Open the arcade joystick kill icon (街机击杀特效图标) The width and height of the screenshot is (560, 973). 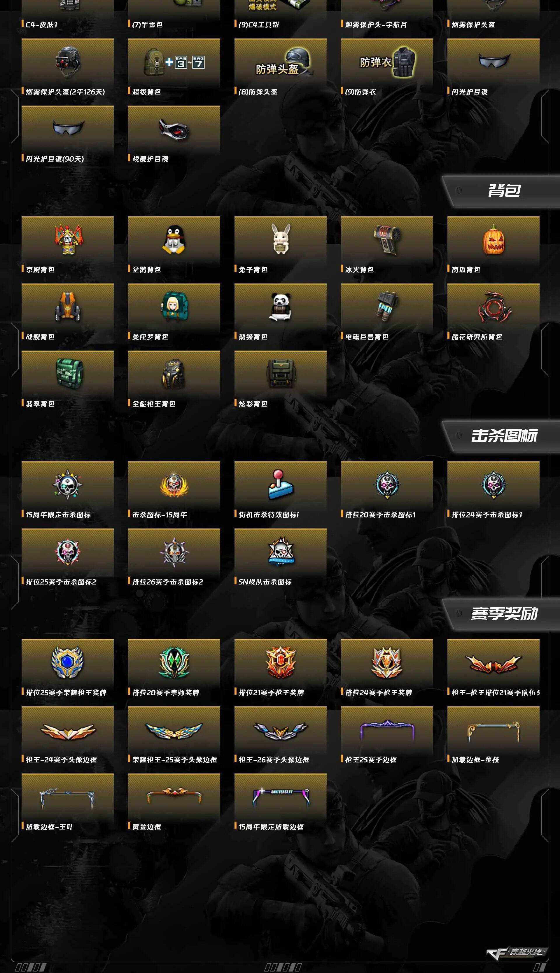(280, 490)
